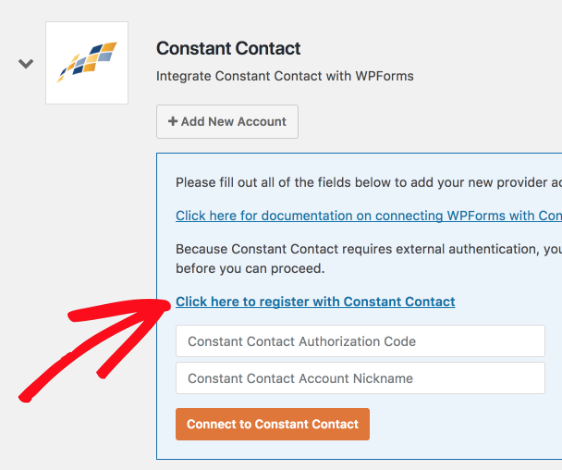Click the red arrow annotation graphic
562x470 pixels.
click(x=95, y=350)
